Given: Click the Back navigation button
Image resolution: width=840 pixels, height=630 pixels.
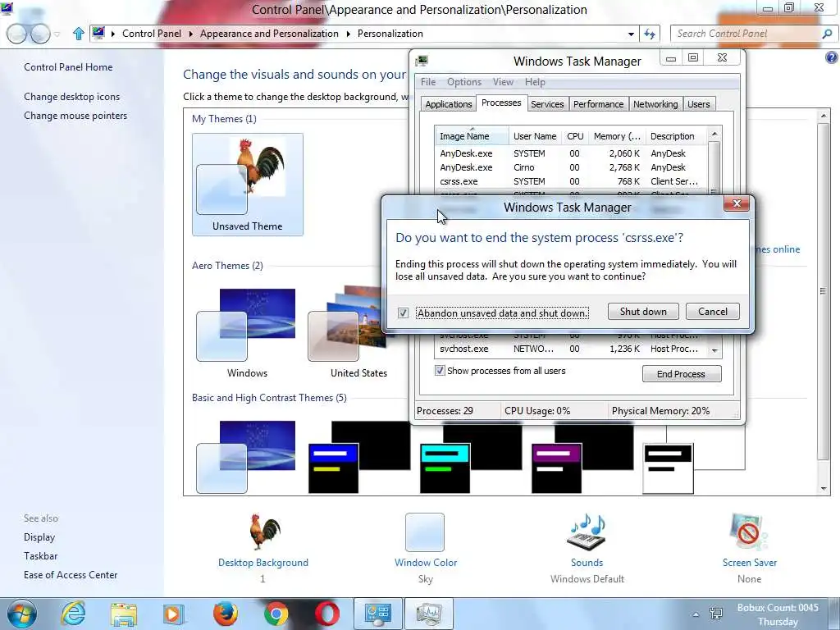Looking at the screenshot, I should (16, 34).
